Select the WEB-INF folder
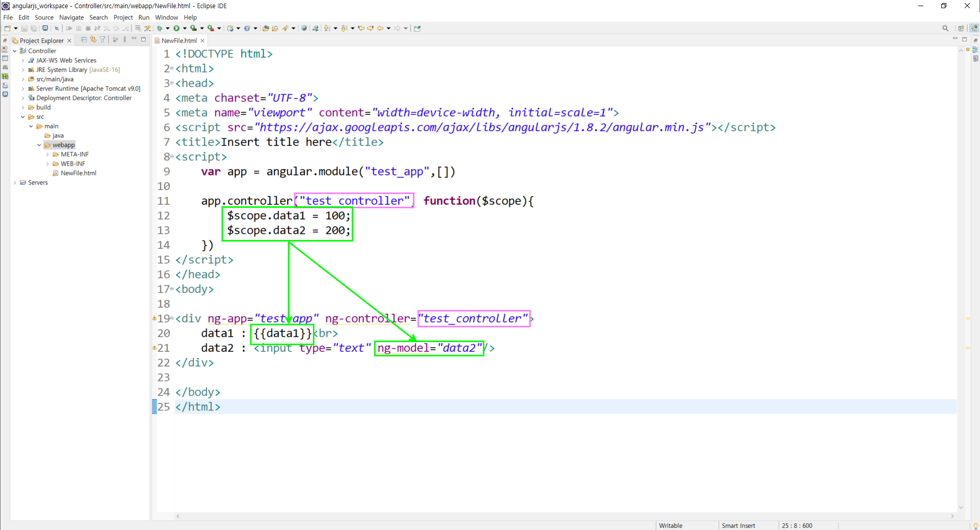This screenshot has height=530, width=980. (x=73, y=164)
